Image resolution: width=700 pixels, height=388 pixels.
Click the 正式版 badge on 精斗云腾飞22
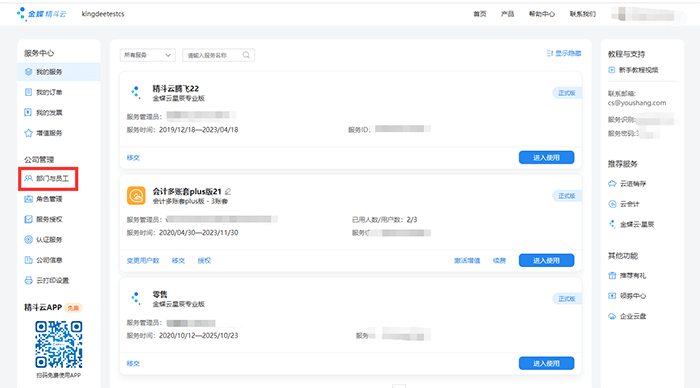[567, 93]
